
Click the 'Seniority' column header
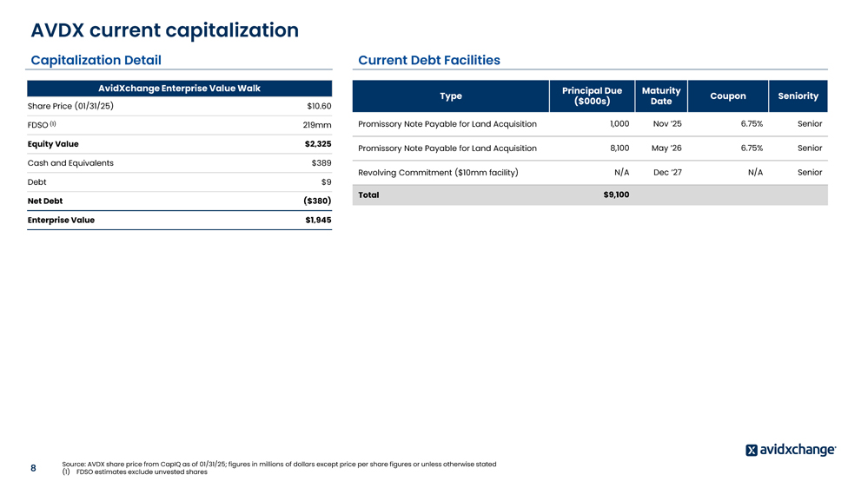click(798, 96)
